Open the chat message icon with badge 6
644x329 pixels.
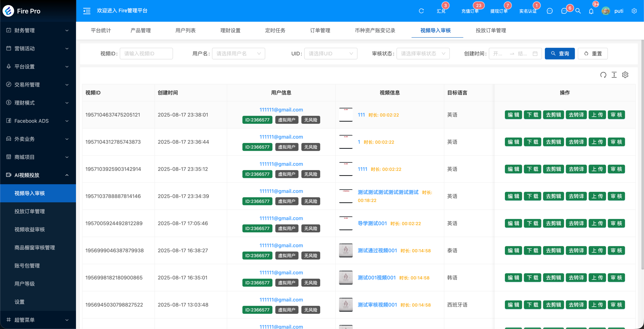tap(564, 11)
